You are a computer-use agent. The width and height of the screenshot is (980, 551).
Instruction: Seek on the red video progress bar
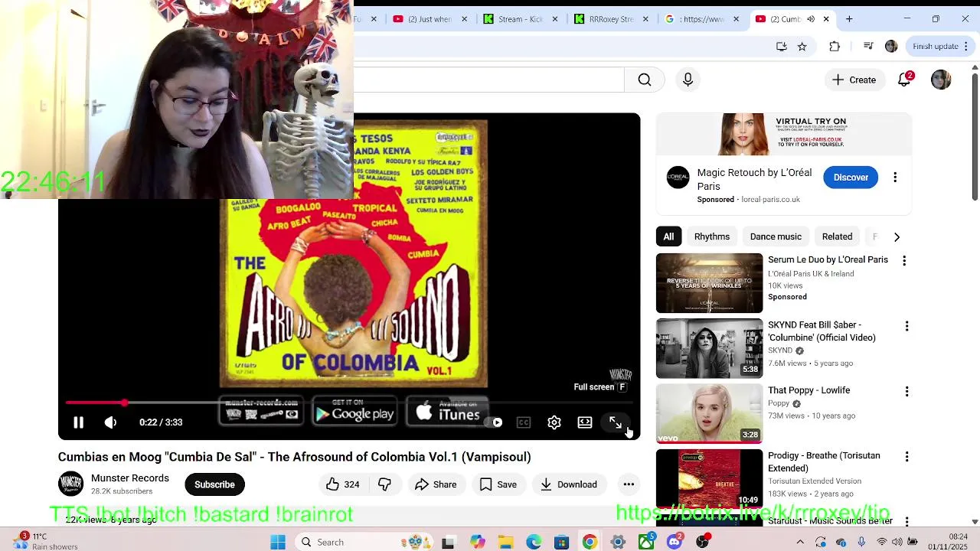(x=349, y=403)
